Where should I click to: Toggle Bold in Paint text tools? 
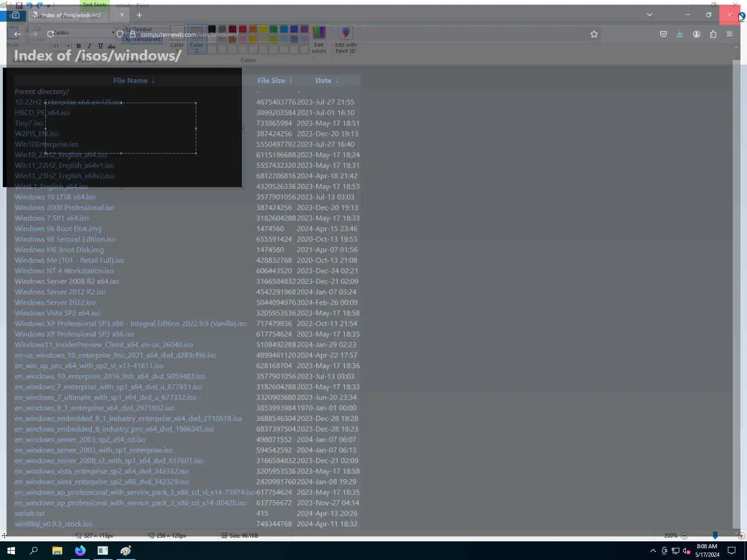tap(78, 46)
